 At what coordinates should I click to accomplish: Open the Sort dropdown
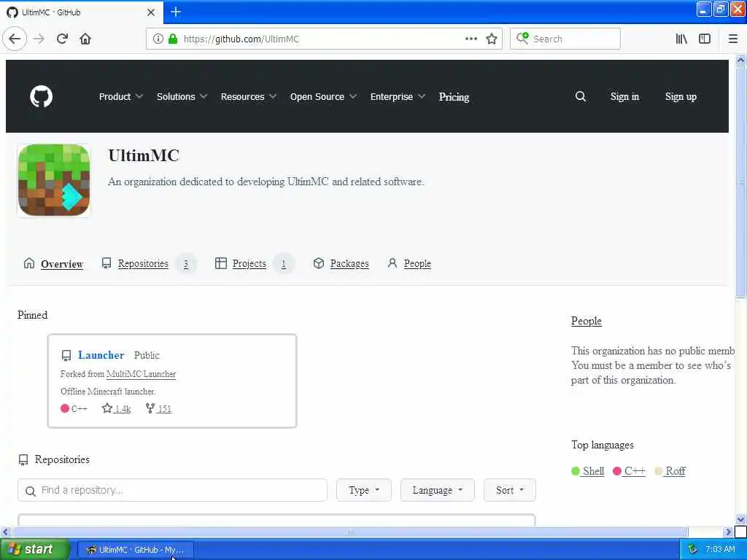509,490
